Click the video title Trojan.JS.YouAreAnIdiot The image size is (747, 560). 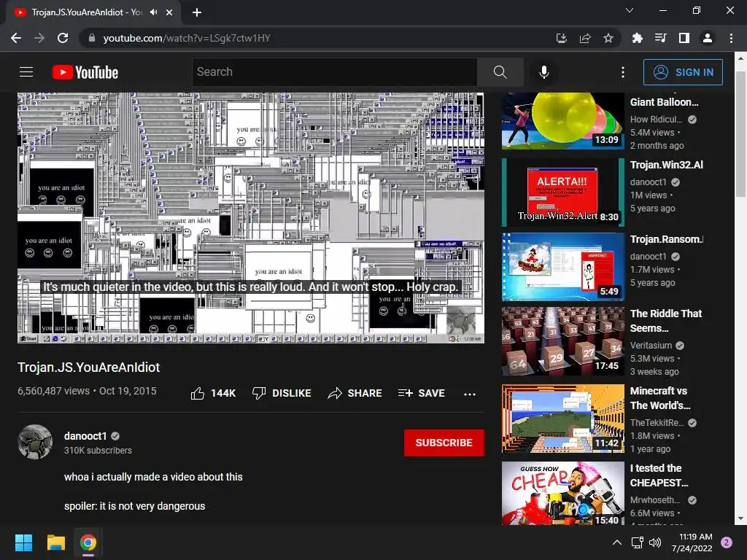pos(88,367)
